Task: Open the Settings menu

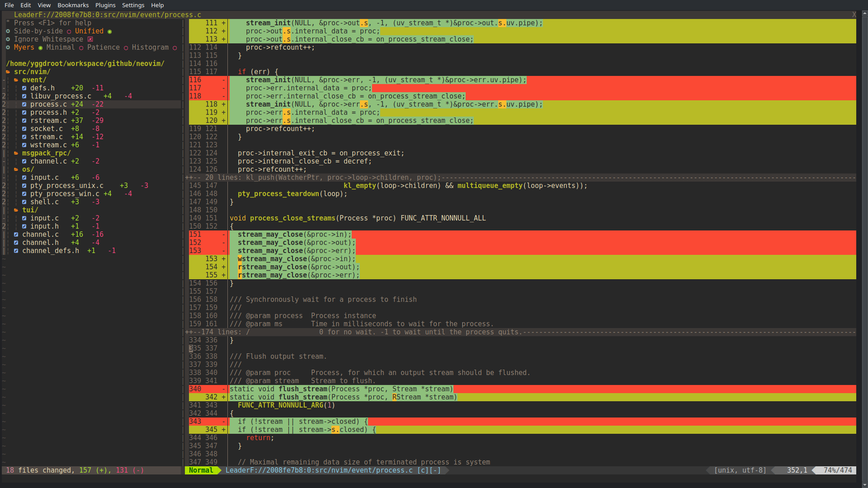Action: pyautogui.click(x=133, y=5)
